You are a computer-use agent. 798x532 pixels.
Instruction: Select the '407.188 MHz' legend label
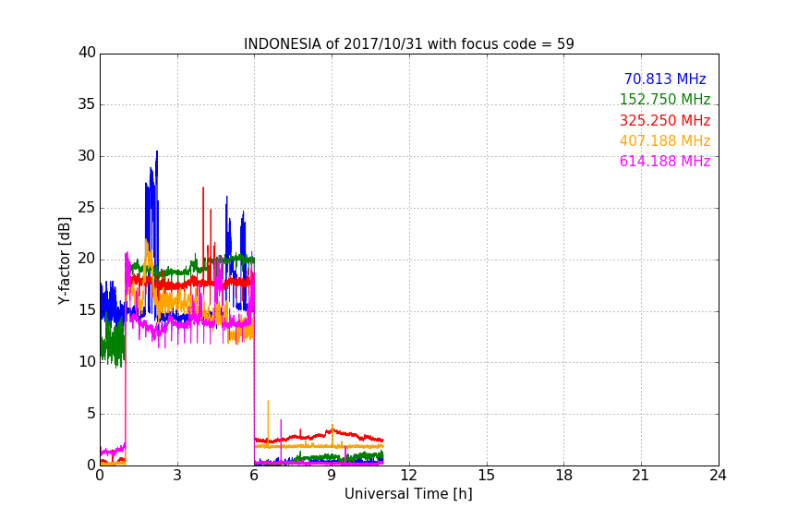(x=665, y=140)
